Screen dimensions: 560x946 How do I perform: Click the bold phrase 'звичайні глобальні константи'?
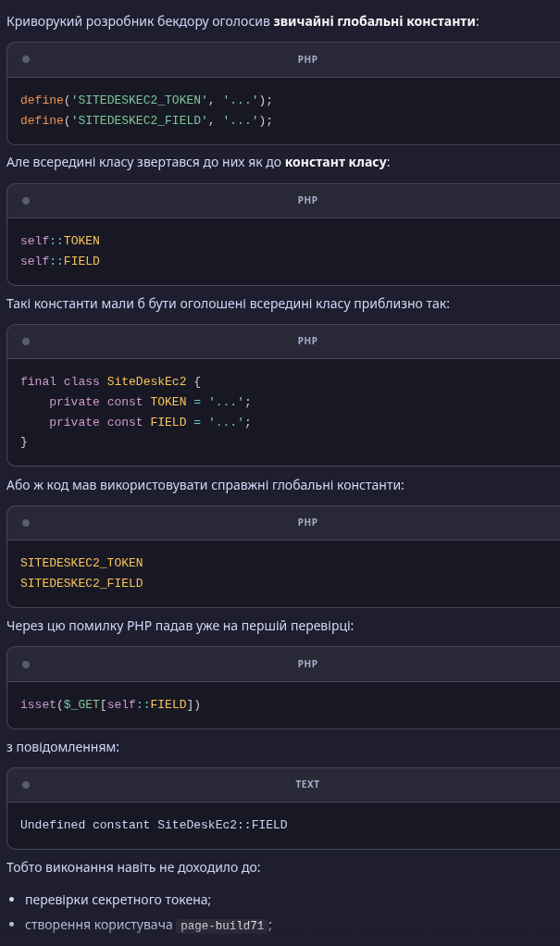[x=374, y=21]
